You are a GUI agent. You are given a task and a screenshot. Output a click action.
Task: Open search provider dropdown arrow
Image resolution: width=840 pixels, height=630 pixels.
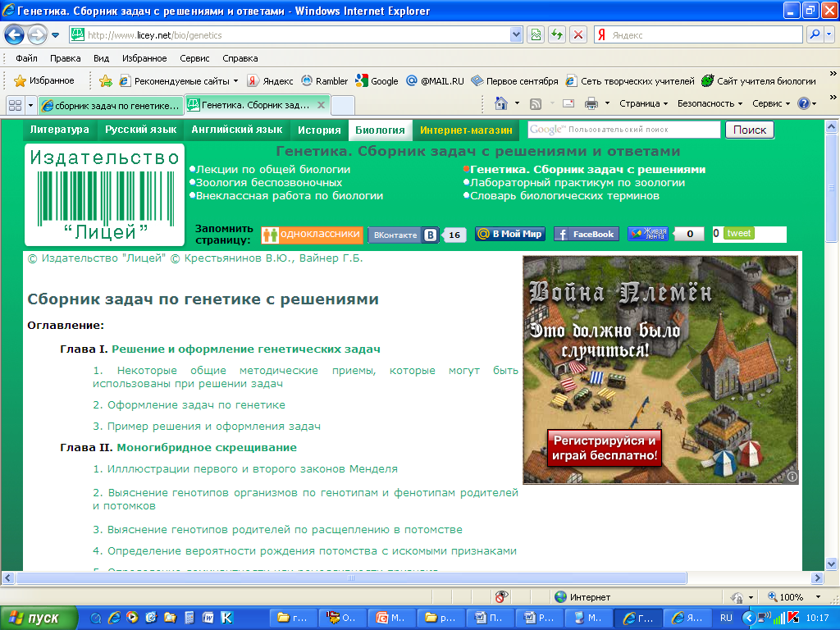click(x=829, y=35)
